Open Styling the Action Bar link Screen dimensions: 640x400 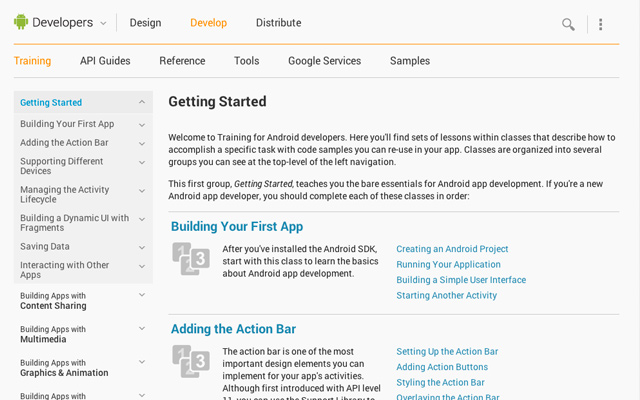[440, 382]
